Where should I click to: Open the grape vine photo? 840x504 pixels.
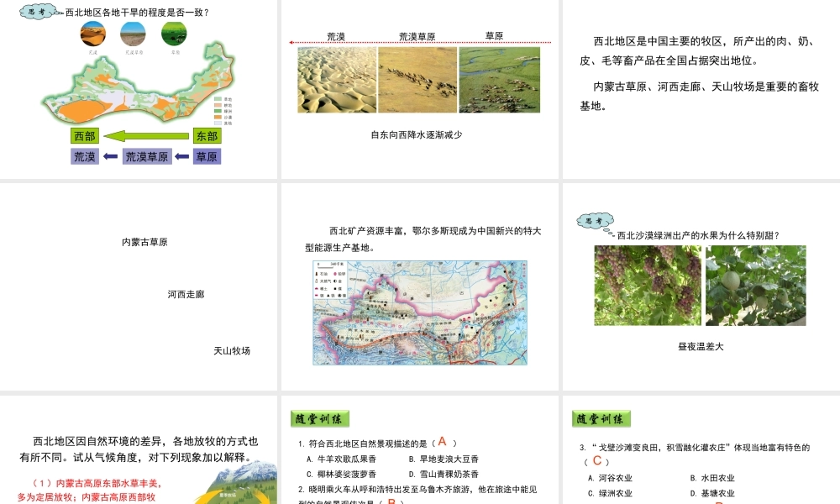(647, 286)
